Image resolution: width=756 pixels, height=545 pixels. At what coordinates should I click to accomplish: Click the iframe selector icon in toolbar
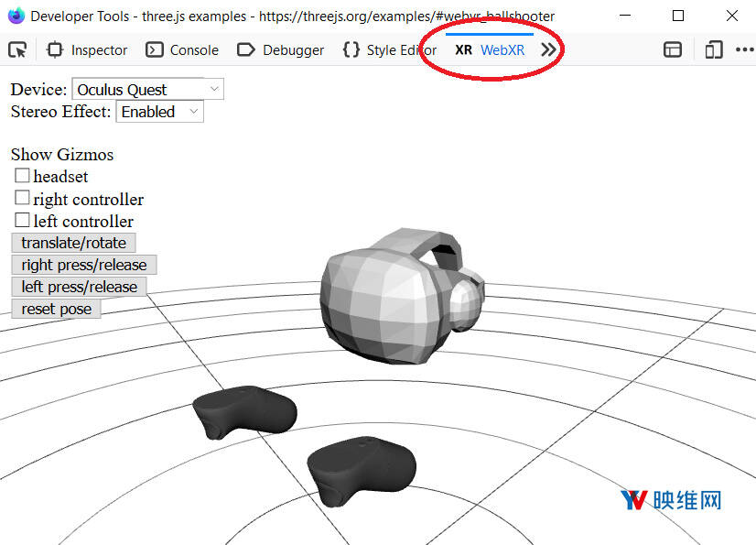pos(673,49)
